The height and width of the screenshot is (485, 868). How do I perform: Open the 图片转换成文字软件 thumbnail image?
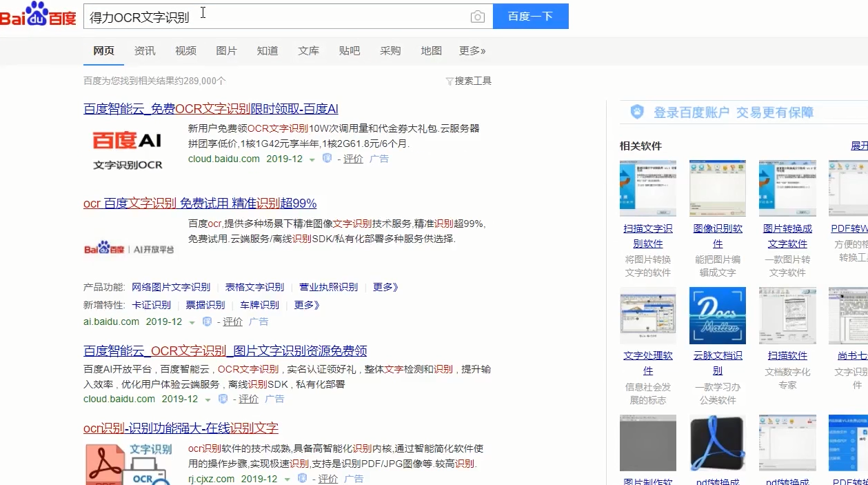pos(787,188)
